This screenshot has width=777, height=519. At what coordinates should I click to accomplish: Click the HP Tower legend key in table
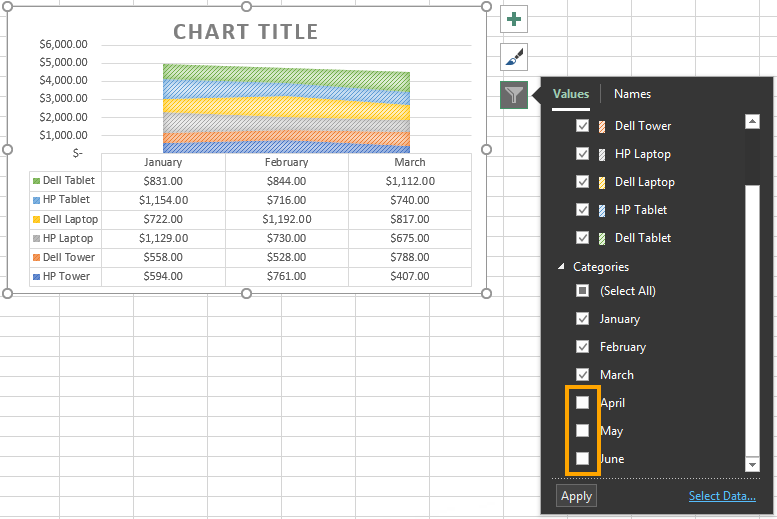[36, 277]
